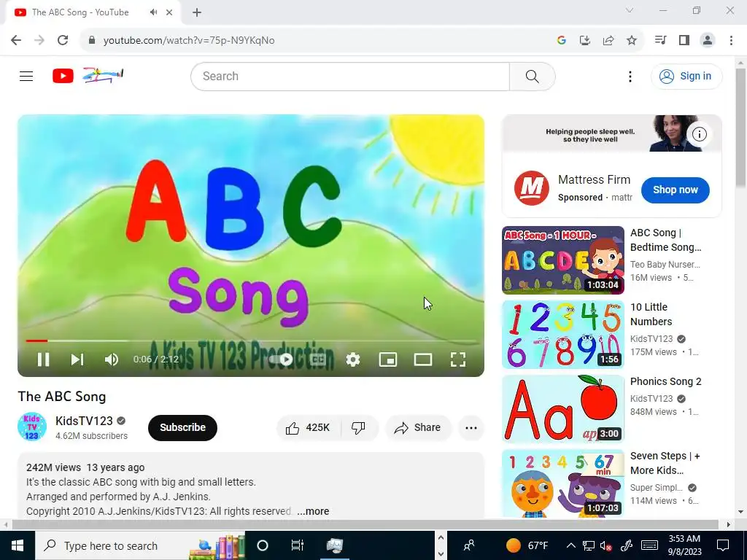
Task: Click the Sign in button
Action: tap(686, 76)
